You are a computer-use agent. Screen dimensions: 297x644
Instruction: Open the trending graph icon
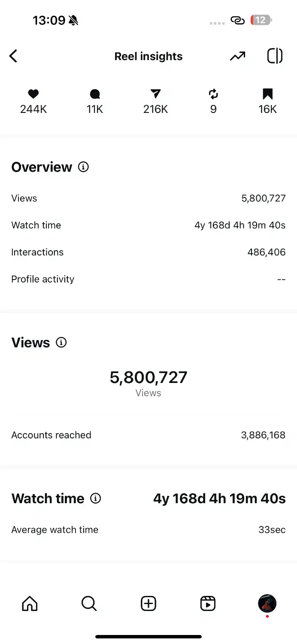tap(237, 56)
